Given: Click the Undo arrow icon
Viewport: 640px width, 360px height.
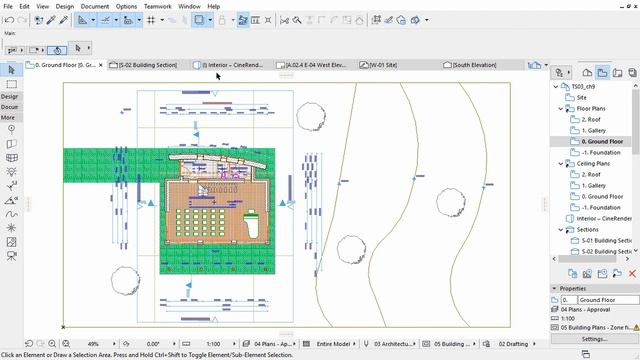Looking at the screenshot, I should (x=9, y=20).
